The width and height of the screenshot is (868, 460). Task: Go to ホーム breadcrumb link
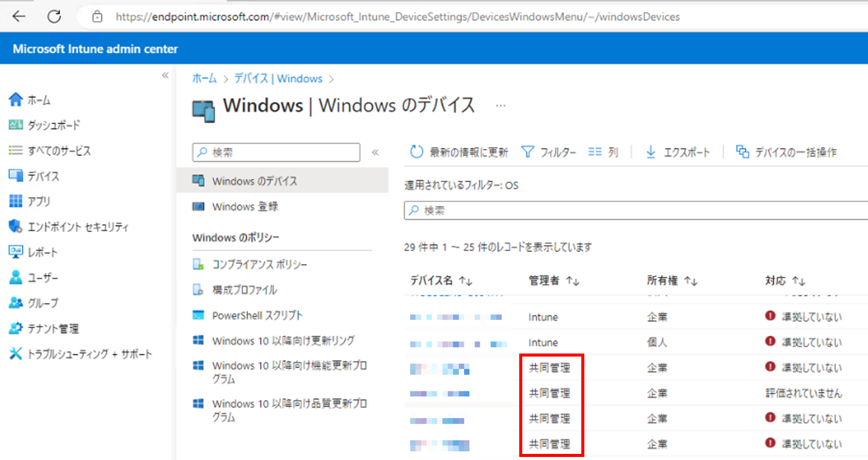click(x=205, y=78)
